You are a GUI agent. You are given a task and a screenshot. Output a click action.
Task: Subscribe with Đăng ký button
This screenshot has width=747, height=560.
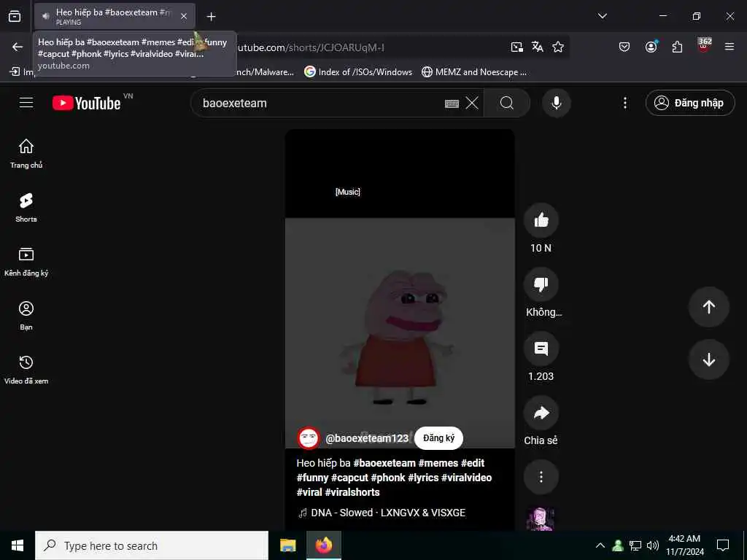(438, 438)
